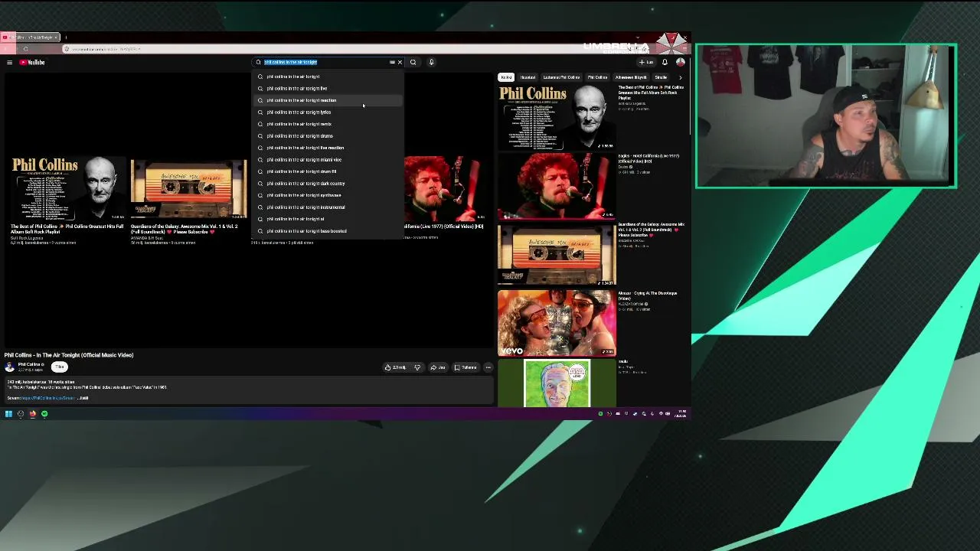Select suggestion ending in 'synthwave'
This screenshot has width=980, height=551.
[328, 195]
